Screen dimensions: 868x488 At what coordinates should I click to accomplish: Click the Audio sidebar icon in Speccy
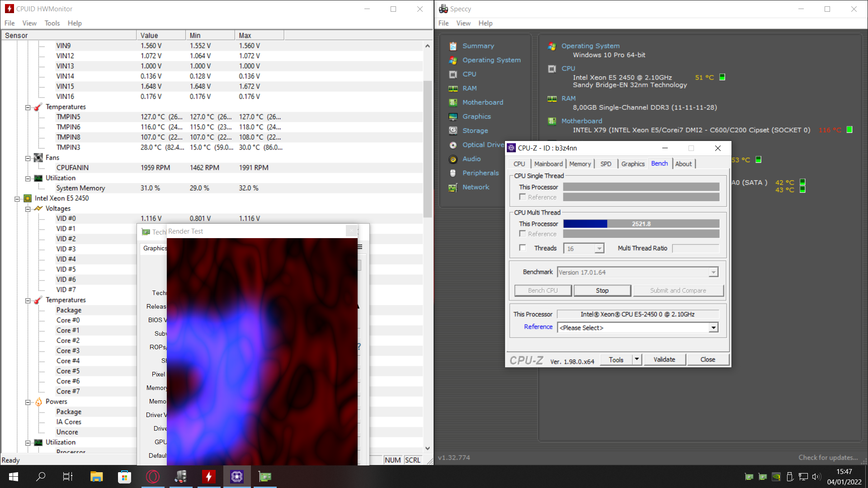pyautogui.click(x=453, y=159)
